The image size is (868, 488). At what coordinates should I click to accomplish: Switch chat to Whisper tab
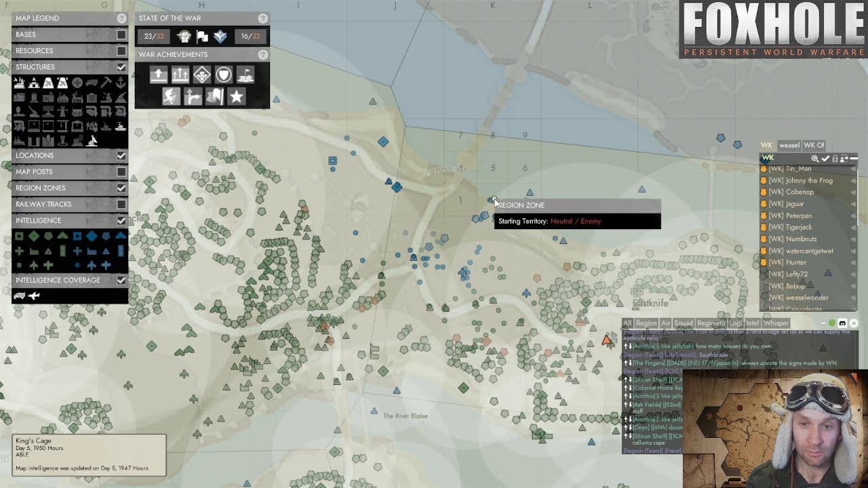[776, 323]
